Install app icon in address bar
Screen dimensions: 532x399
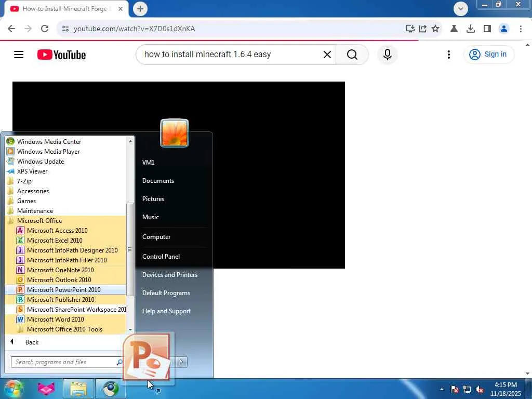point(410,29)
